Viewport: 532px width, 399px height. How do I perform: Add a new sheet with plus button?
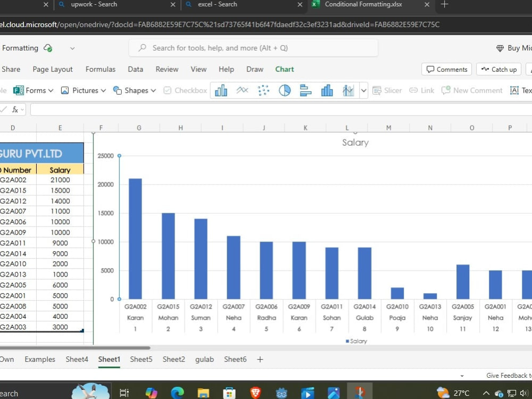point(260,359)
